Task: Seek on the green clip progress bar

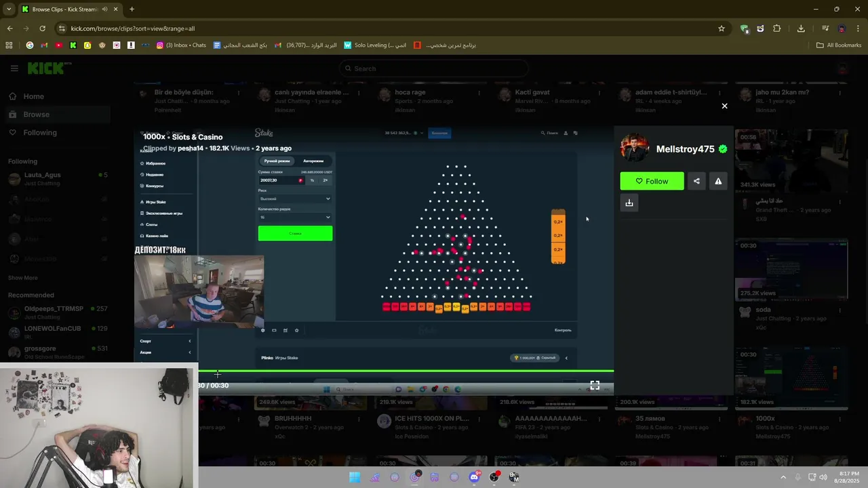Action: (406, 371)
